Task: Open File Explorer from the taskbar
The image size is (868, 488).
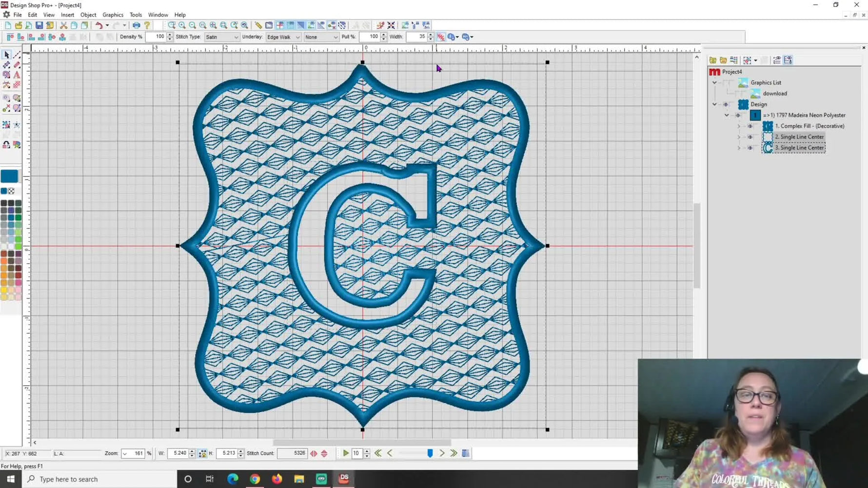Action: point(299,479)
